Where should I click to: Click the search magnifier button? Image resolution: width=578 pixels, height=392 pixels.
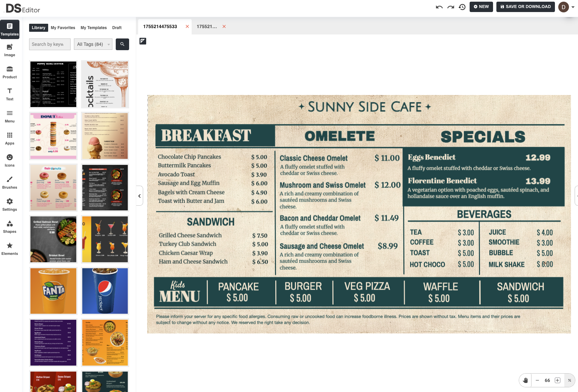122,44
